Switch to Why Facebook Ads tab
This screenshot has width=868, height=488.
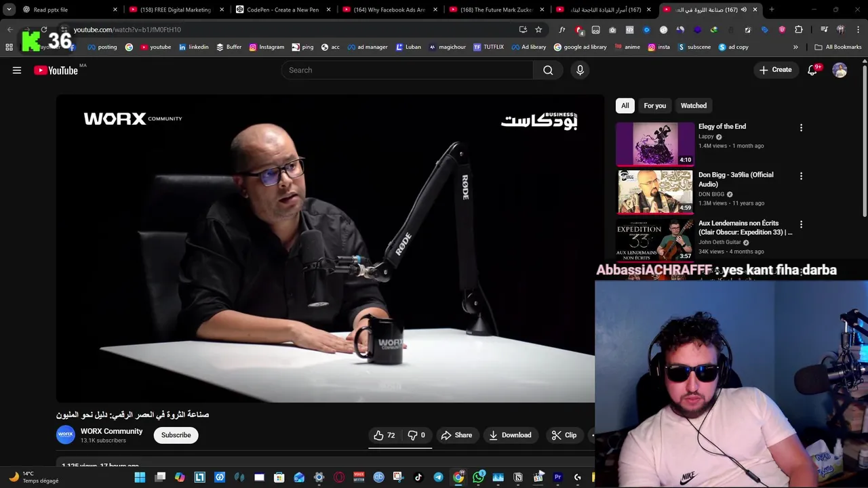[389, 9]
